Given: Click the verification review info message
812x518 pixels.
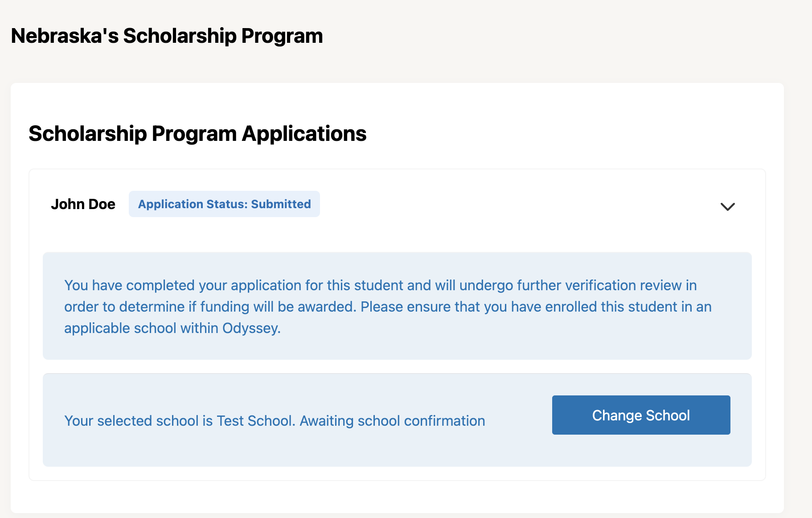Looking at the screenshot, I should [388, 307].
